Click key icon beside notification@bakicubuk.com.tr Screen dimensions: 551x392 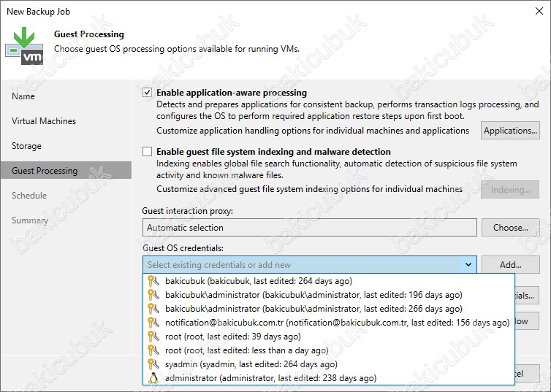[153, 323]
